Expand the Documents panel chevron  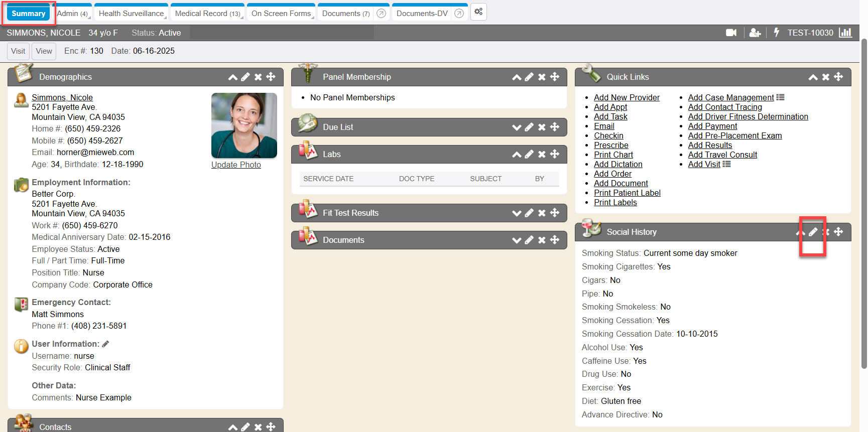click(516, 240)
